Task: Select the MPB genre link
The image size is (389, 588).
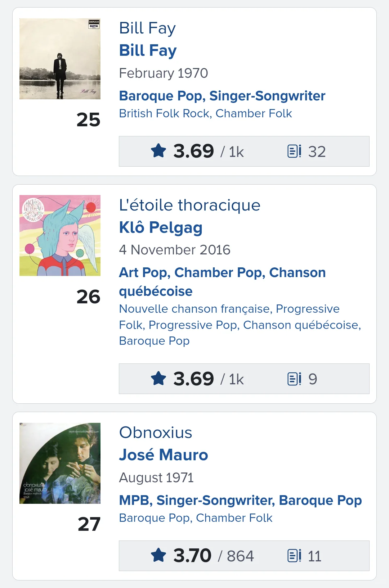Action: [135, 500]
